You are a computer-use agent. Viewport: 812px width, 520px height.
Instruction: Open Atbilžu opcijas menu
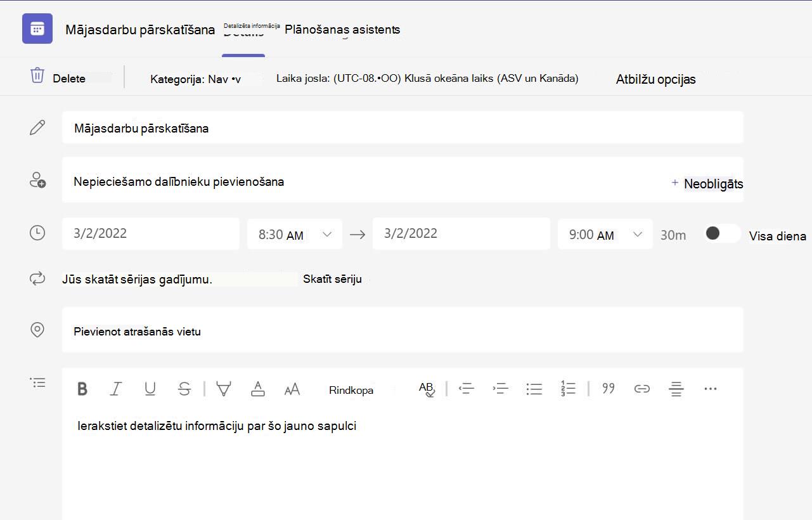tap(656, 79)
